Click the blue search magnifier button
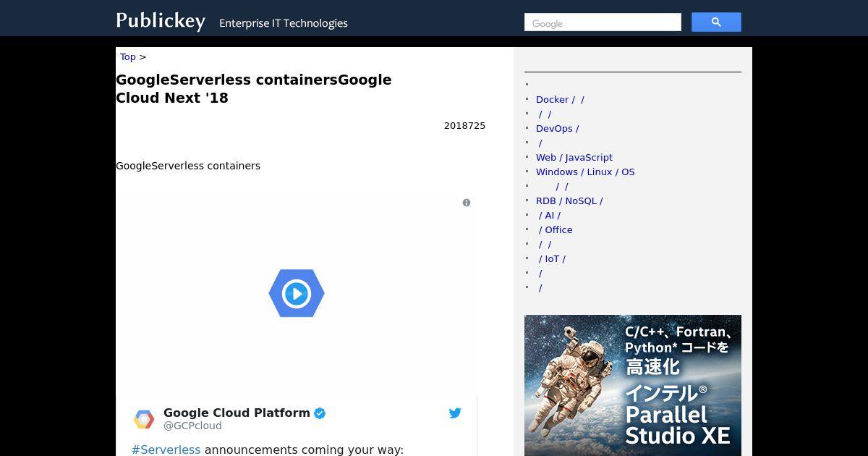 click(716, 22)
